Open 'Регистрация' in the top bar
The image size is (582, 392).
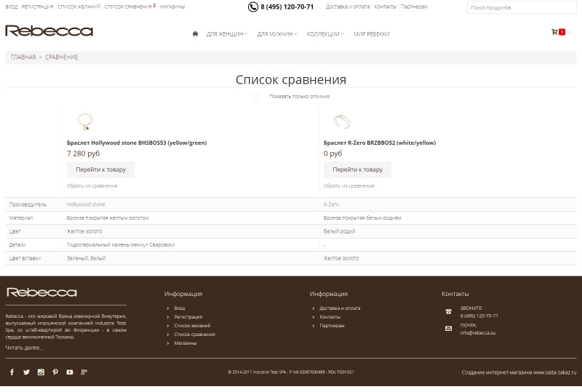38,7
